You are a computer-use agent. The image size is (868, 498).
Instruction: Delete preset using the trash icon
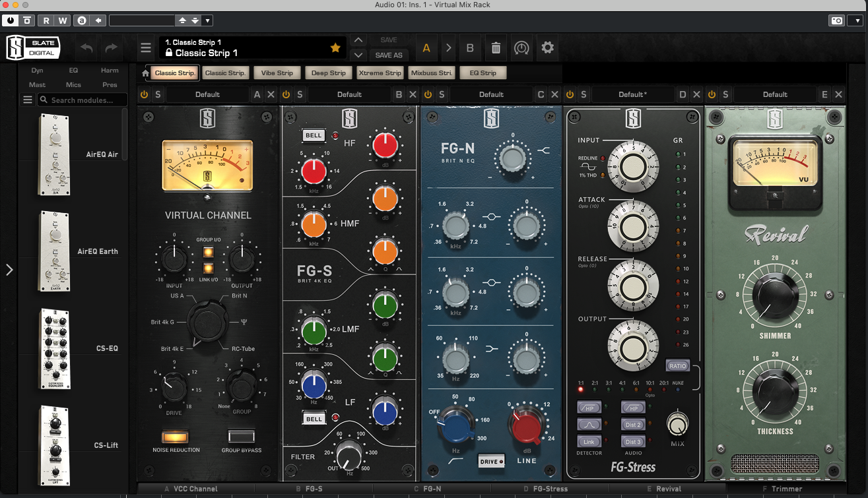pos(496,47)
